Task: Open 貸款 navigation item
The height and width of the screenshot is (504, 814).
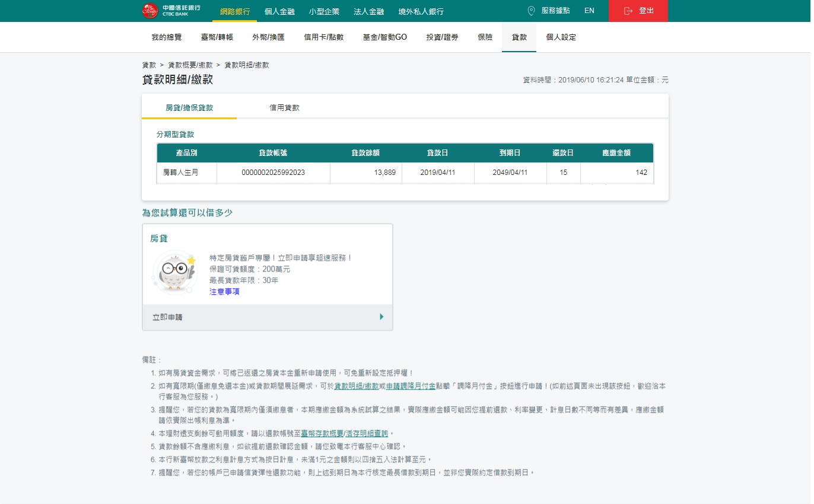Action: tap(519, 37)
